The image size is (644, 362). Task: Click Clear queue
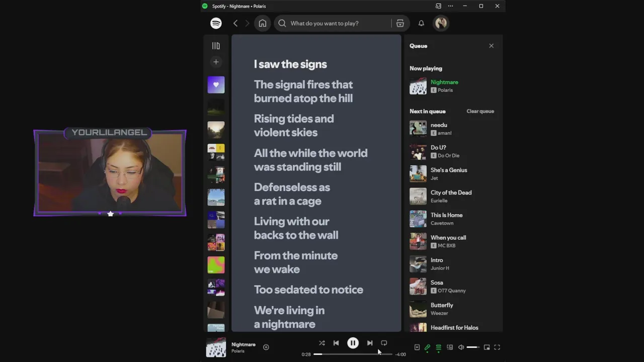click(480, 111)
